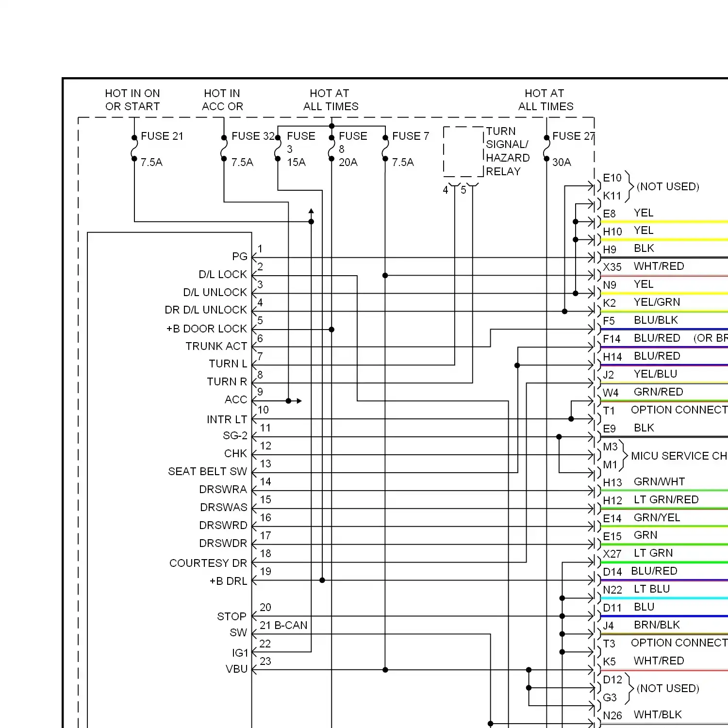
Task: Click the PG pin label
Action: (240, 257)
